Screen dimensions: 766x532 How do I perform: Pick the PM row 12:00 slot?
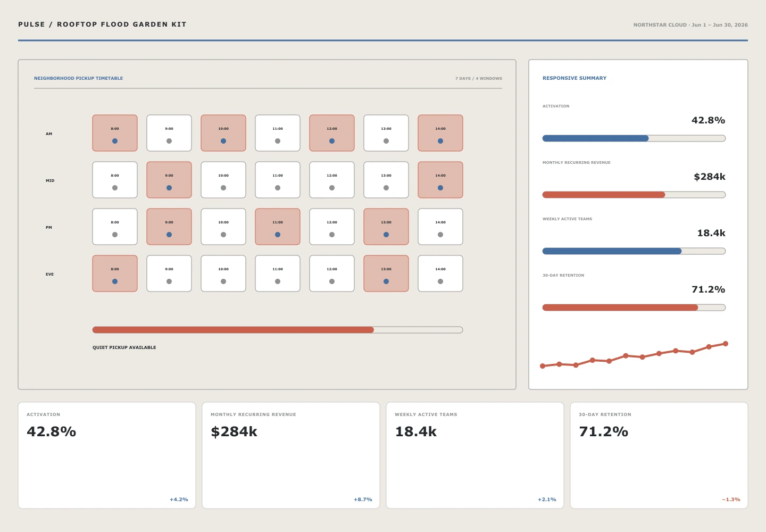coord(332,227)
